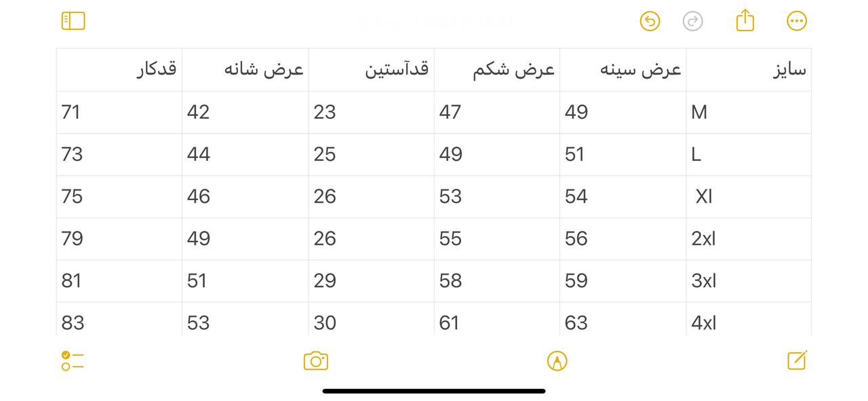This screenshot has width=868, height=401.
Task: Tap the cell with value 58
Action: coord(497,281)
